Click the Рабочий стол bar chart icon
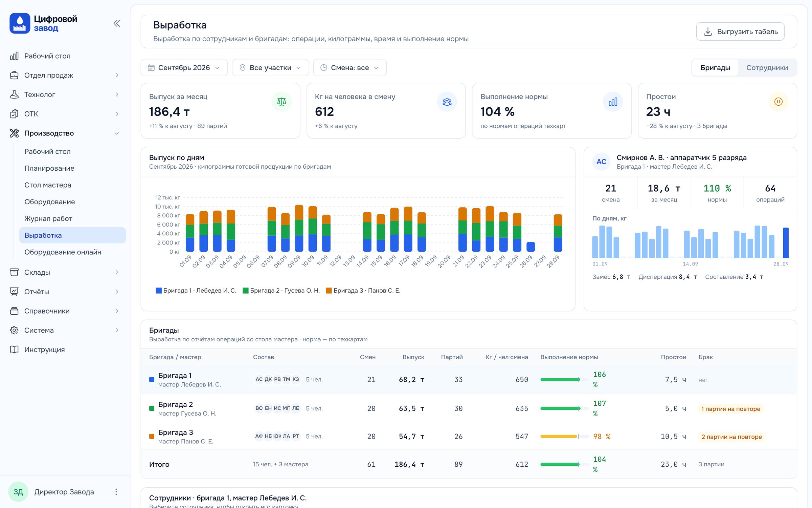The height and width of the screenshot is (508, 812). coord(14,56)
